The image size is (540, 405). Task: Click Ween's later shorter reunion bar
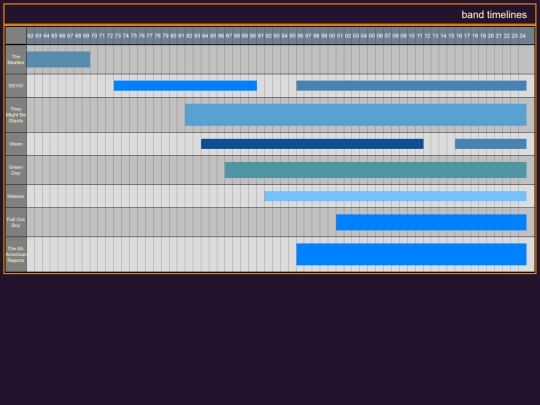pos(490,144)
